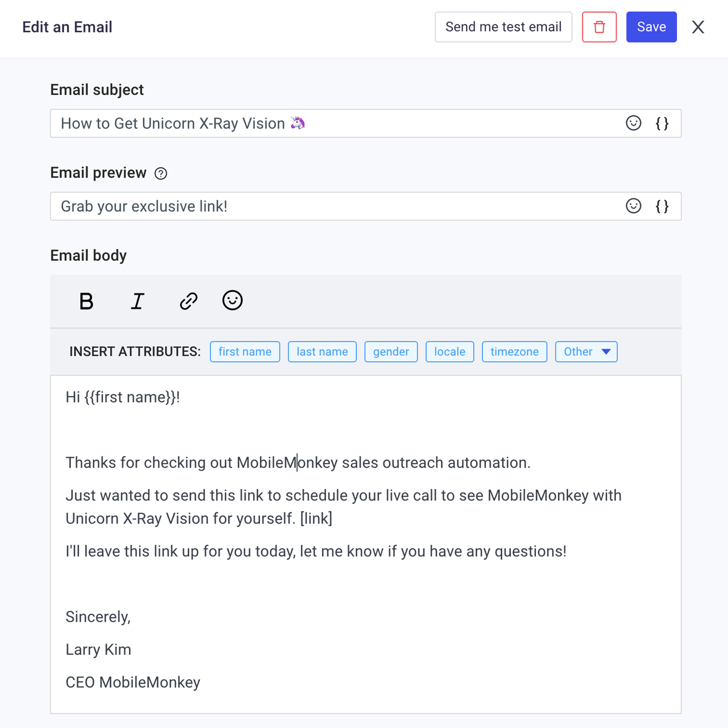Close the Edit an Email dialog
The height and width of the screenshot is (728, 728).
698,27
